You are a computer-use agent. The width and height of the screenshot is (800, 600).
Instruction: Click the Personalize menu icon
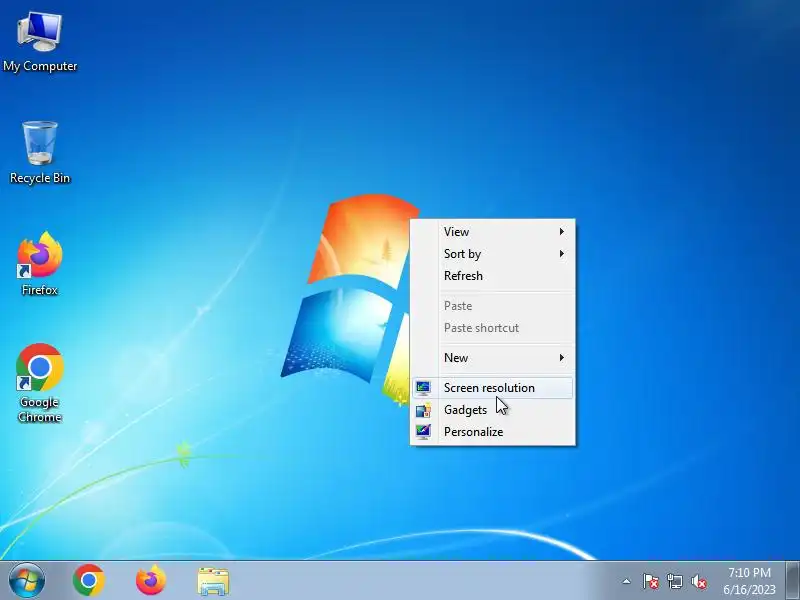coord(423,432)
